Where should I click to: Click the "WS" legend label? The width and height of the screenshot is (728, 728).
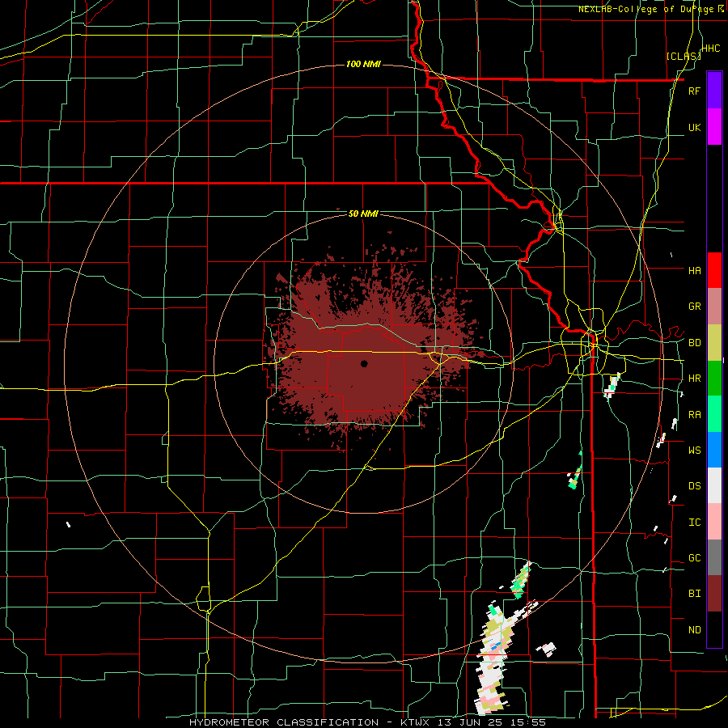[694, 451]
